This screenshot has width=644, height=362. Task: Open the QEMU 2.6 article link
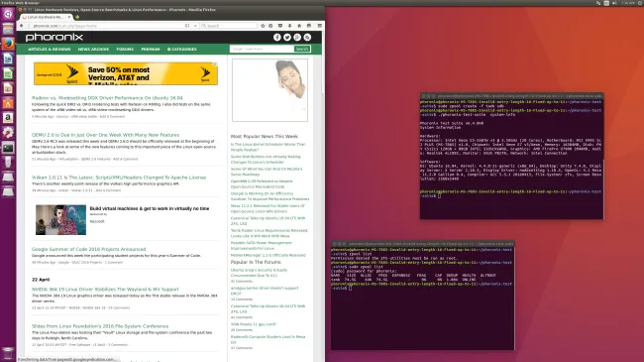point(106,135)
